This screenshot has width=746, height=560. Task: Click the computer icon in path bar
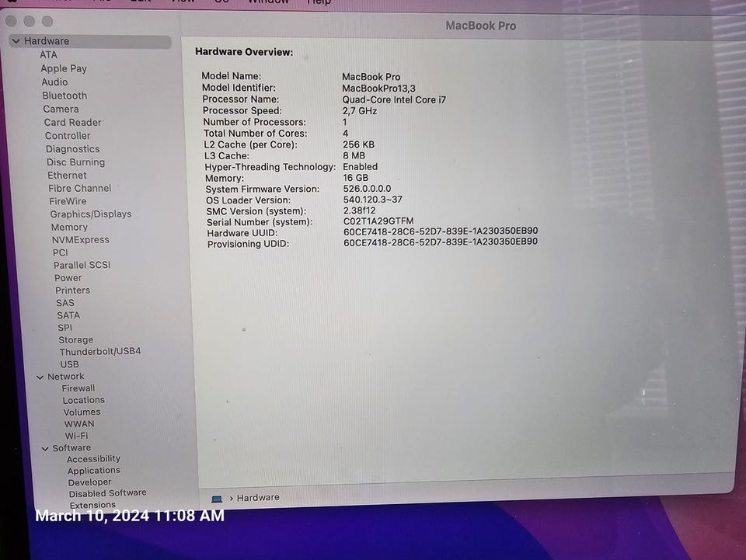[217, 499]
